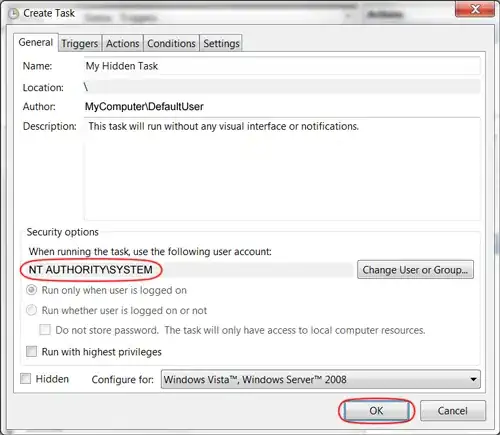500x435 pixels.
Task: Cancel the Create Task dialog
Action: click(x=453, y=411)
